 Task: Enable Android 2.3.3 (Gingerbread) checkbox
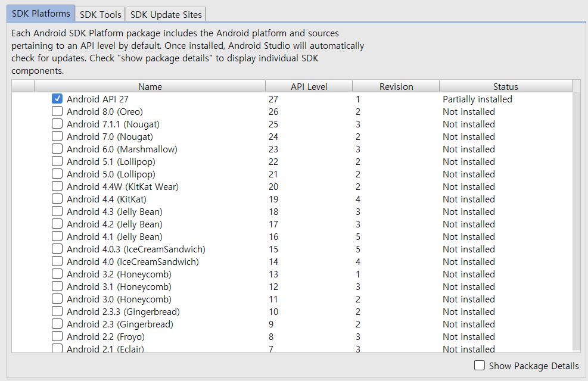tap(57, 311)
